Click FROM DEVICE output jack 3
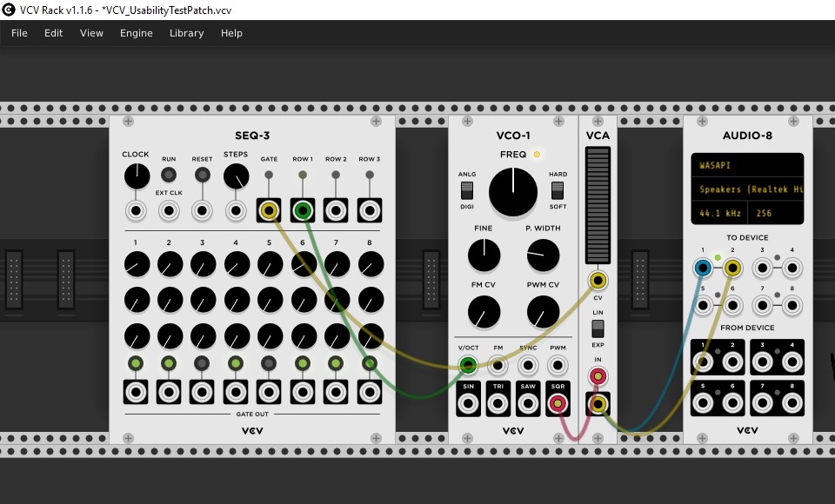Image resolution: width=835 pixels, height=504 pixels. [762, 361]
